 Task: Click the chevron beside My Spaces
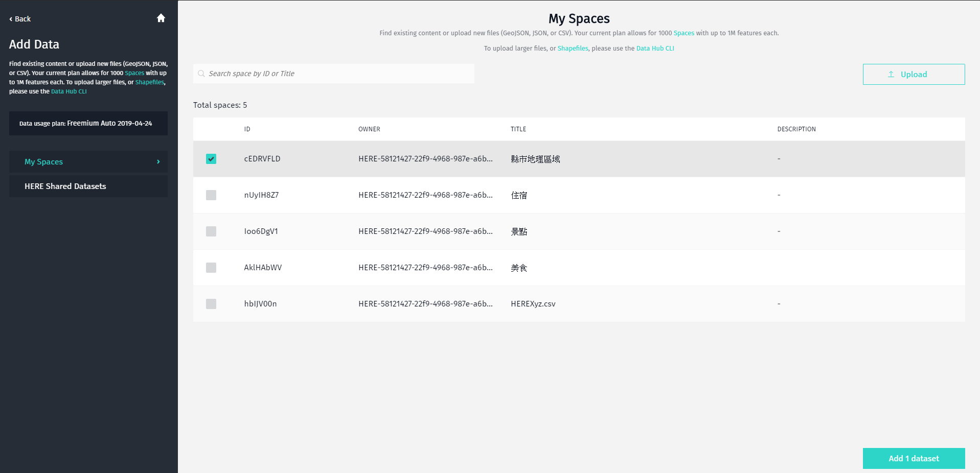coord(158,162)
